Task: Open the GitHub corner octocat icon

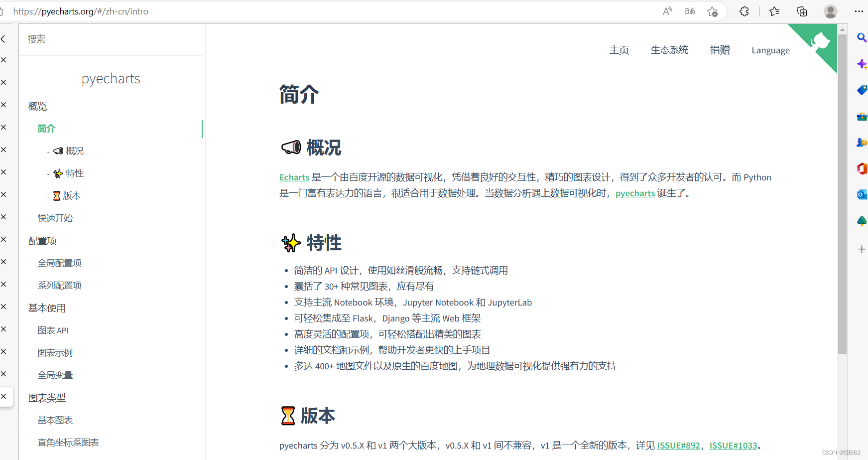Action: click(x=820, y=41)
